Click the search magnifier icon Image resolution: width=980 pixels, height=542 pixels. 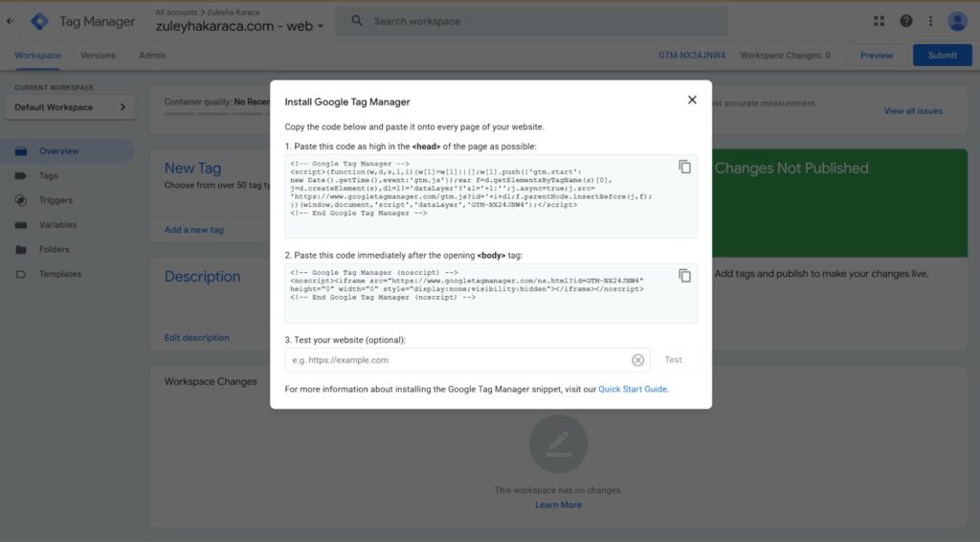[357, 21]
